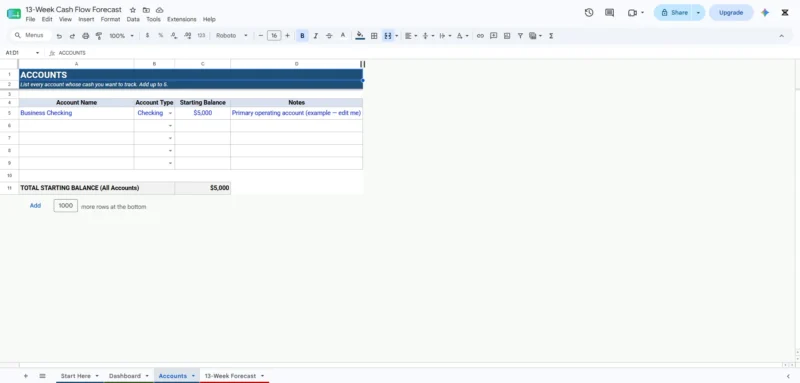The width and height of the screenshot is (800, 383).
Task: Open text wrapping dropdown
Action: pyautogui.click(x=445, y=36)
